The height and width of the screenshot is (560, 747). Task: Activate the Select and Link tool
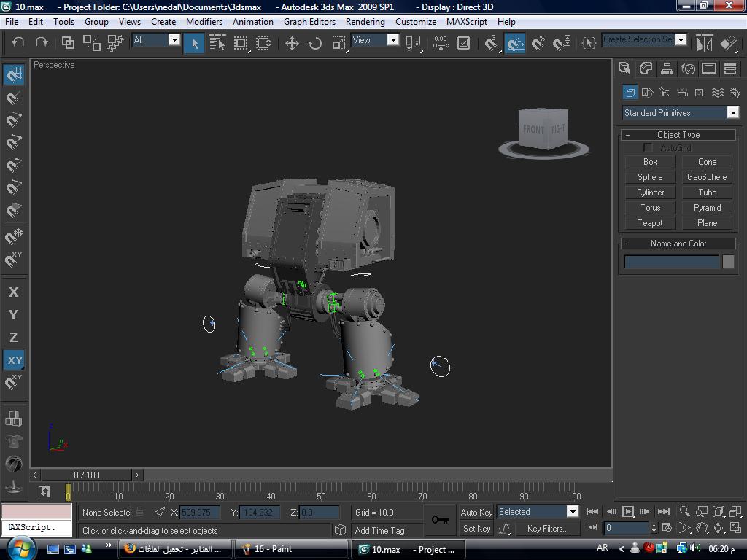click(68, 43)
